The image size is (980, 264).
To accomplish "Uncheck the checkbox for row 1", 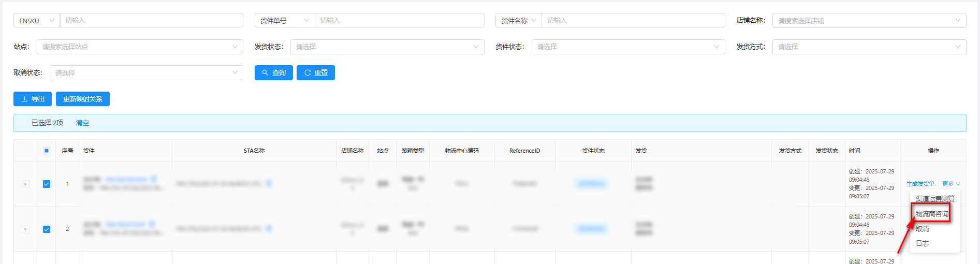I will point(47,184).
